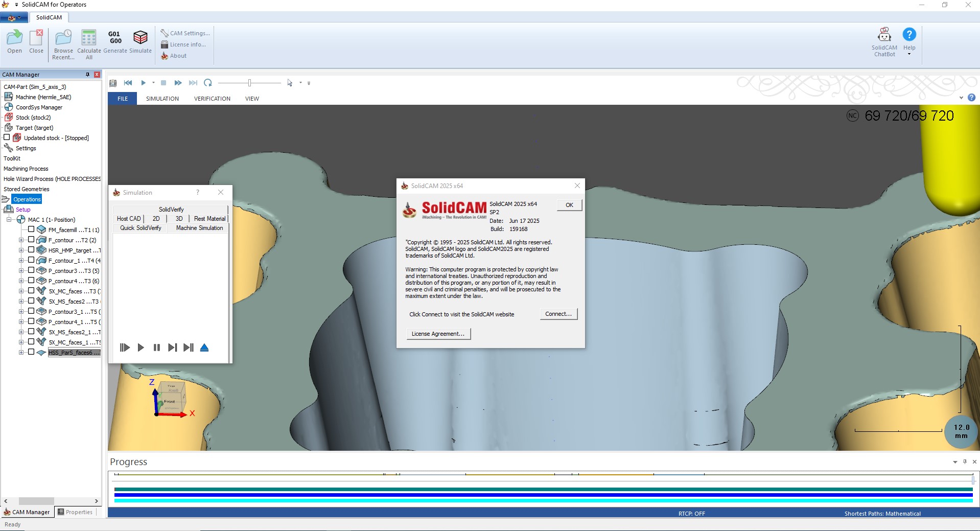
Task: Rewind simulation to start in toolbar
Action: coord(128,83)
